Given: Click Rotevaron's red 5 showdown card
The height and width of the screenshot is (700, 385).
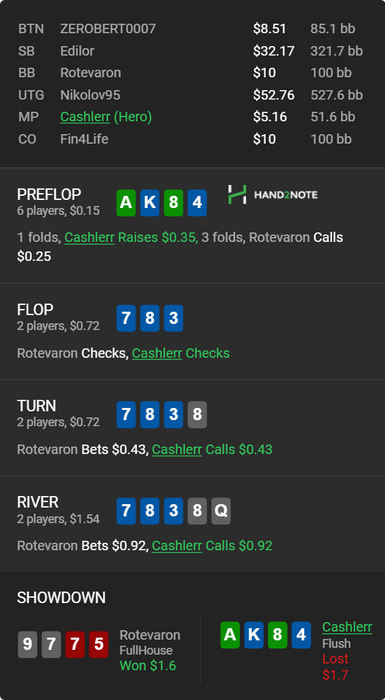Looking at the screenshot, I should [99, 644].
